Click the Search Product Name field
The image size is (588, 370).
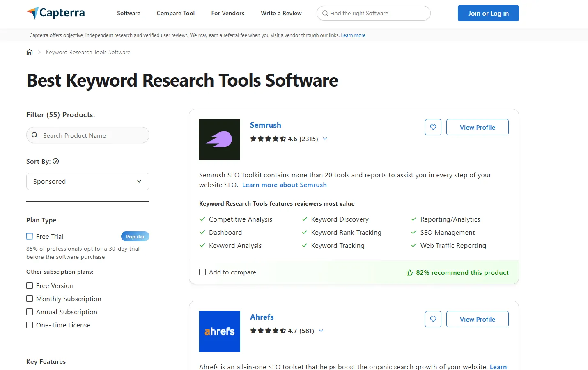coord(87,135)
